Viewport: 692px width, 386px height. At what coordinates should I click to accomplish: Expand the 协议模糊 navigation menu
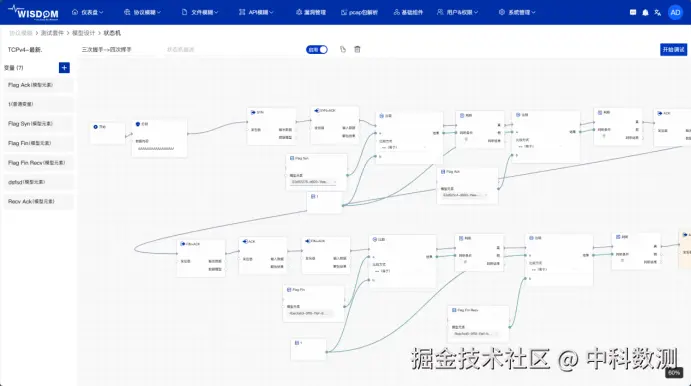(142, 12)
